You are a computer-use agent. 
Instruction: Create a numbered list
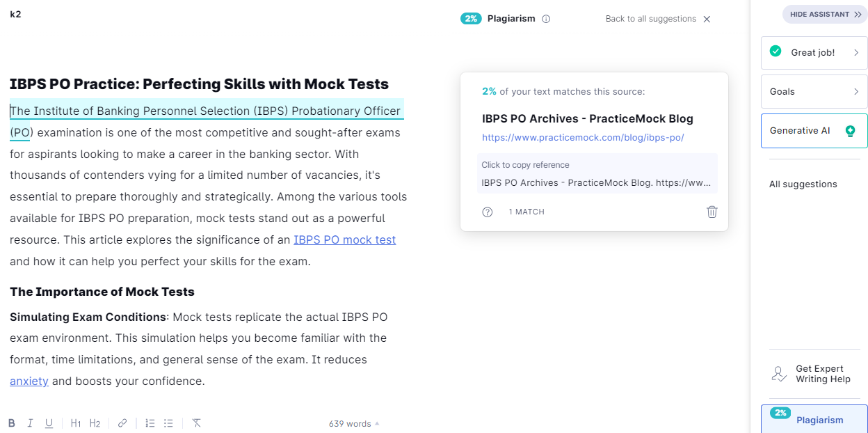[150, 423]
